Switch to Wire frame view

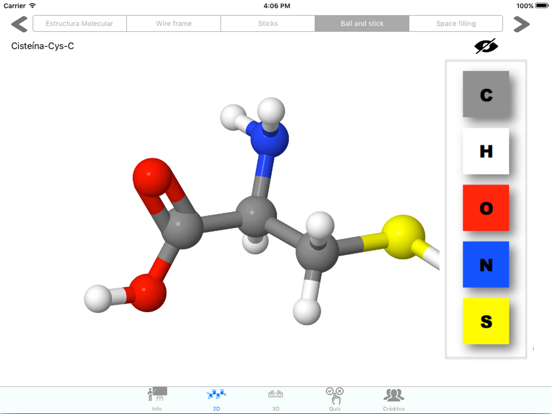[174, 24]
